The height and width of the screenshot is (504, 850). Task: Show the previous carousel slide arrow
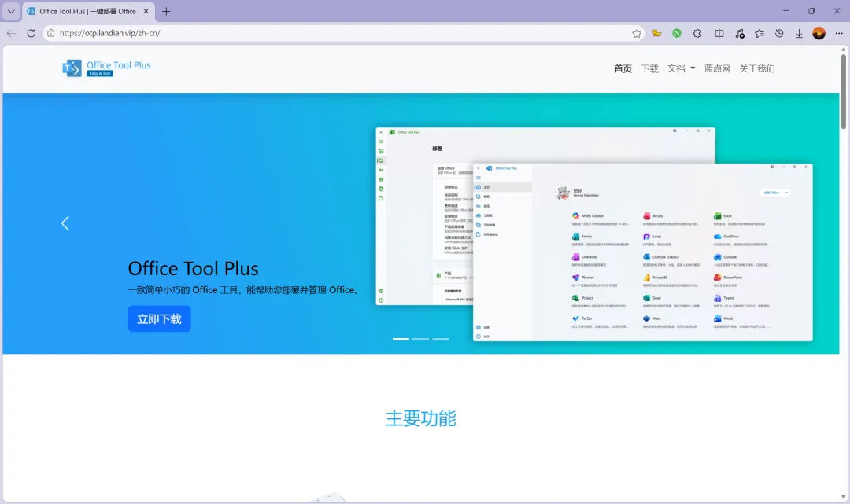tap(65, 223)
